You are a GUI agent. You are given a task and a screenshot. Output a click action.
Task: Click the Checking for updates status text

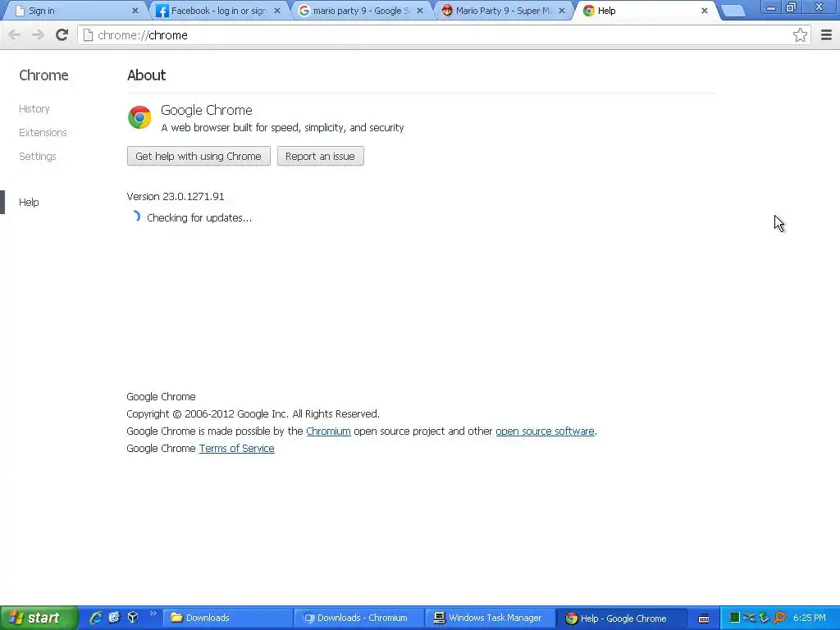(199, 218)
